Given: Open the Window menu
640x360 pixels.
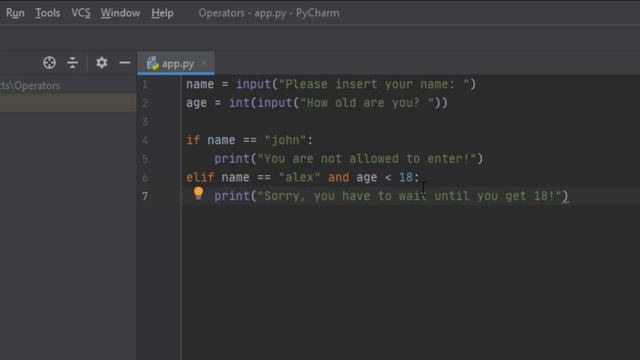Looking at the screenshot, I should click(120, 13).
